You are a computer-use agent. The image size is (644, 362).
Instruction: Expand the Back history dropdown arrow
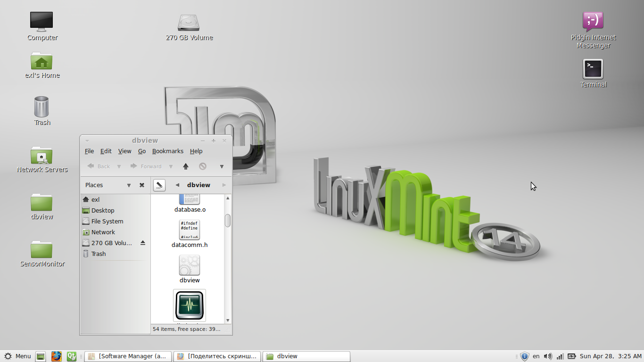click(x=119, y=166)
